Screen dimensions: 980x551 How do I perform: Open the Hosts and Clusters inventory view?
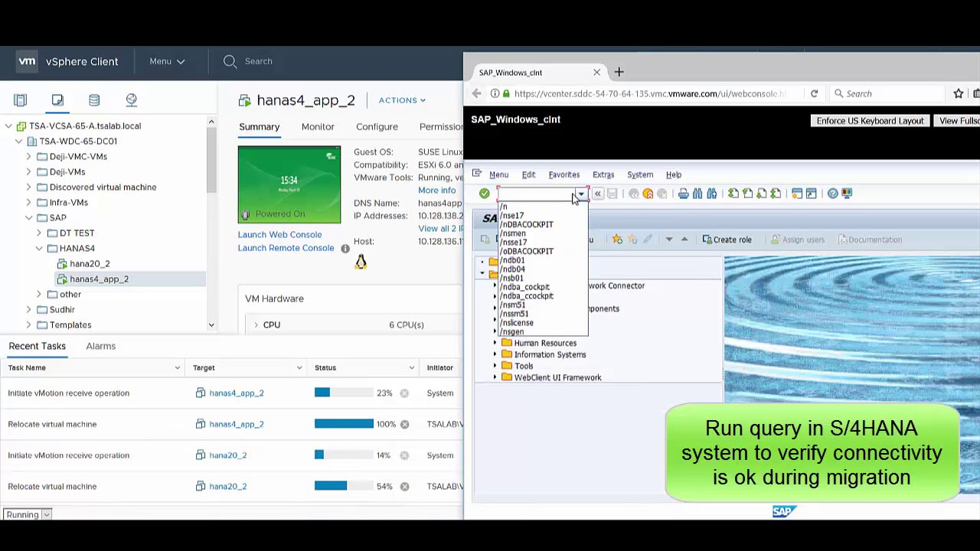coord(21,100)
